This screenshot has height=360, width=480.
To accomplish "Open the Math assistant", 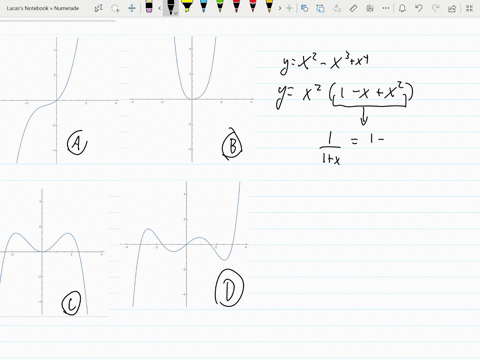I will 369,8.
